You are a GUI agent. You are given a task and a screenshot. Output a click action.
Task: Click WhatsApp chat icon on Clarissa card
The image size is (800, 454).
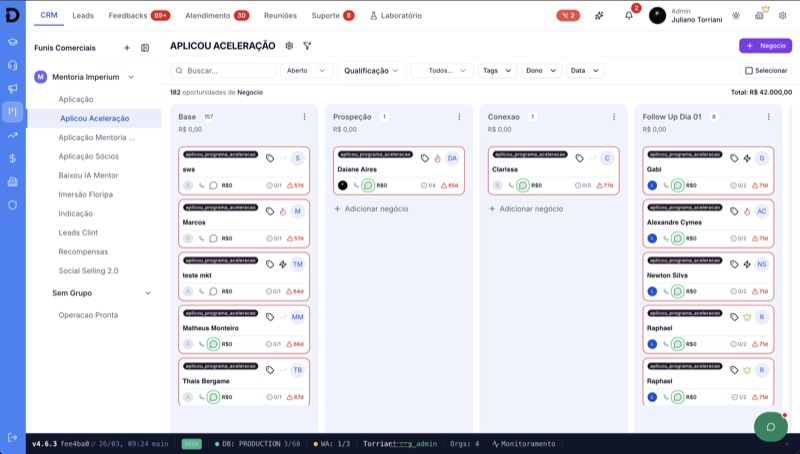[522, 185]
